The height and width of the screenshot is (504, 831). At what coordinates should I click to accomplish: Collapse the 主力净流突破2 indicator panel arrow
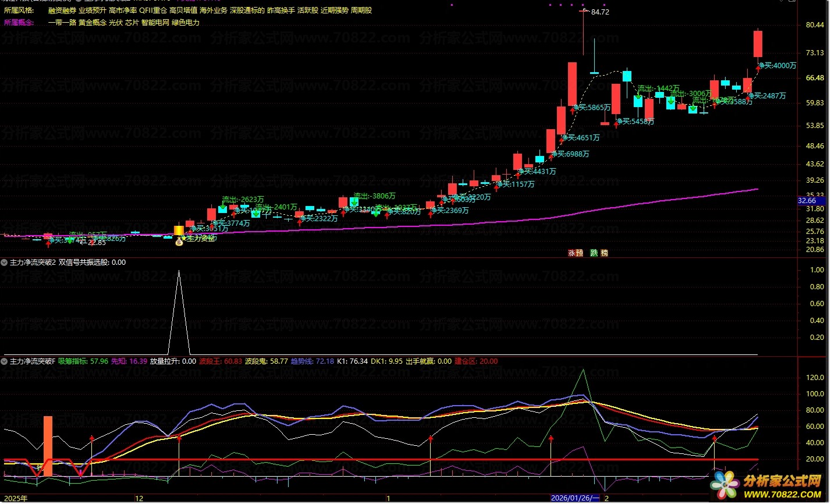[x=5, y=262]
